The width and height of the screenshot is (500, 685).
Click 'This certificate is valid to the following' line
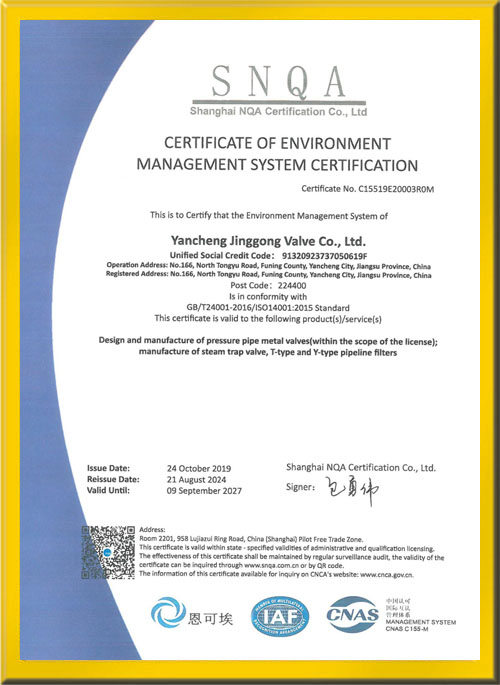point(268,319)
